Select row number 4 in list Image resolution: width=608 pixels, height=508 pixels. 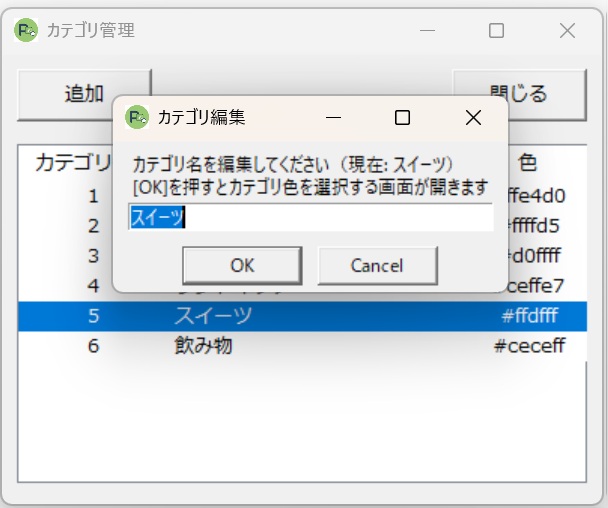coord(93,286)
